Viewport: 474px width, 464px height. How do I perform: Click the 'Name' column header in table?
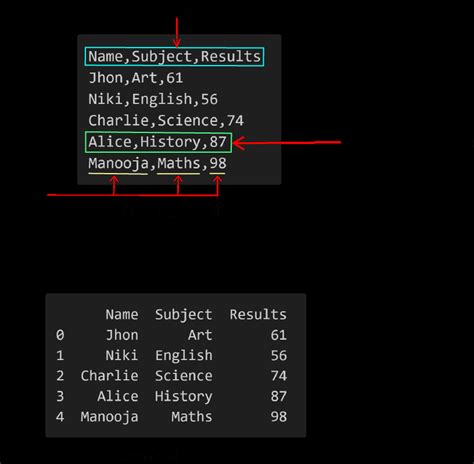click(122, 315)
